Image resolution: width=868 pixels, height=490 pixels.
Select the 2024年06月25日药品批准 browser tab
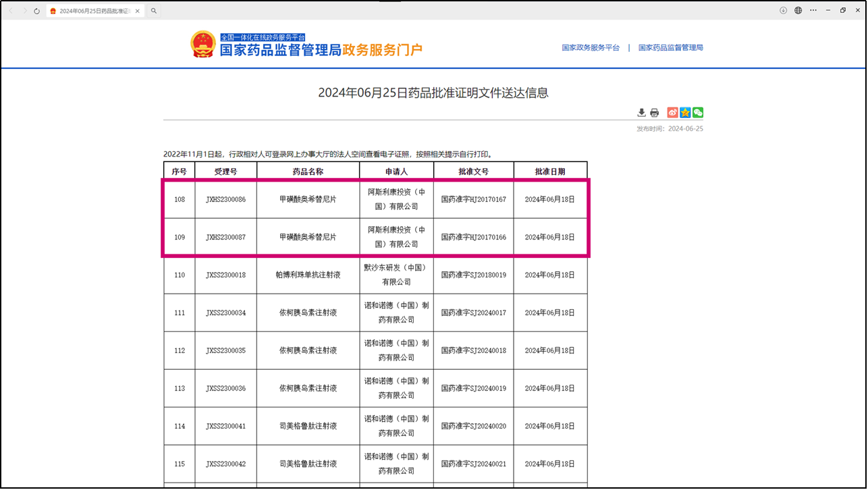point(95,11)
